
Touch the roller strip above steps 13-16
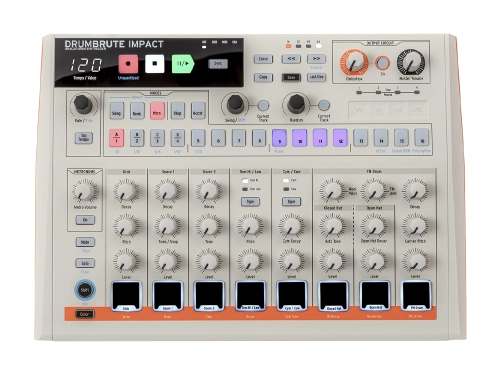[x=388, y=110]
